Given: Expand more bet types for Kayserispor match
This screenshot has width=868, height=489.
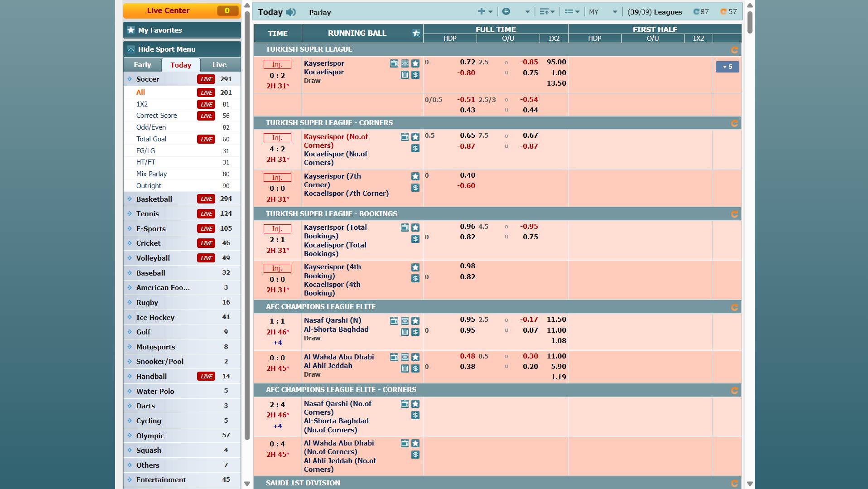Looking at the screenshot, I should pyautogui.click(x=727, y=67).
